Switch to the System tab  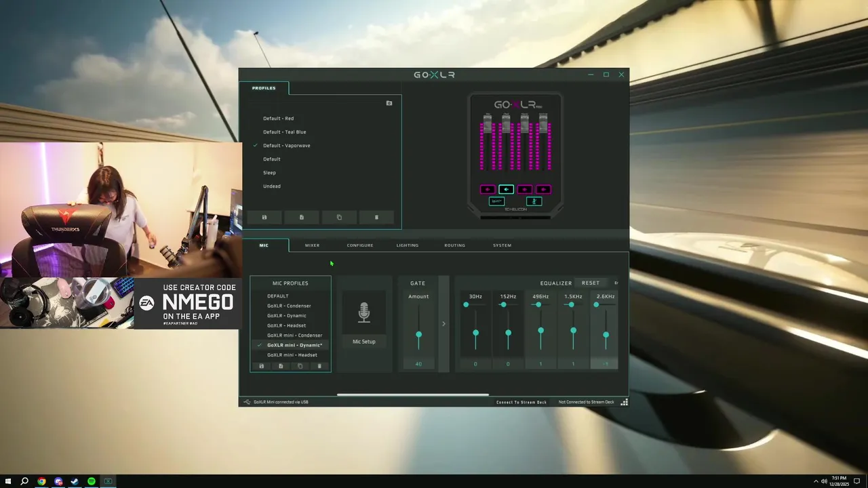(x=502, y=245)
